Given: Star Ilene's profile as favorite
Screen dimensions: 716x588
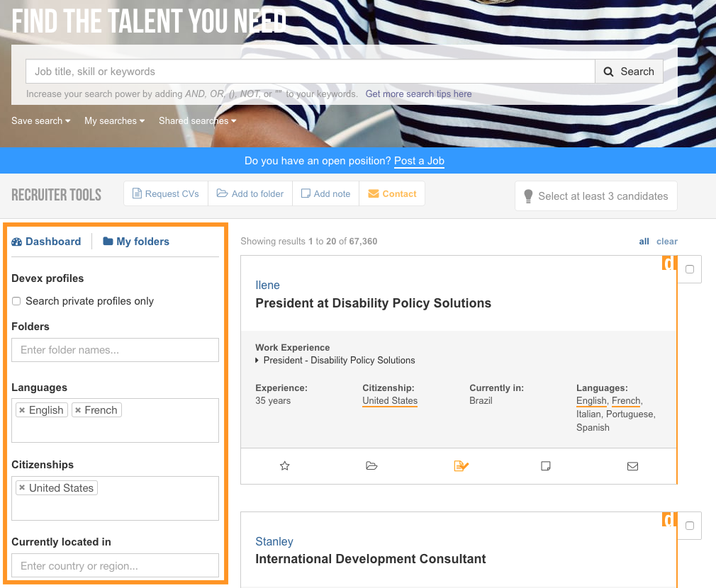Looking at the screenshot, I should (x=285, y=465).
